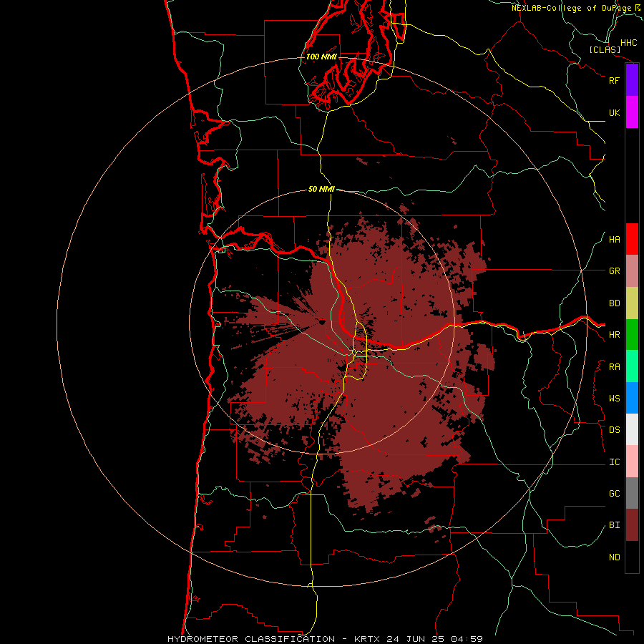Click the HA red legend swatch
This screenshot has width=644, height=644.
click(632, 239)
